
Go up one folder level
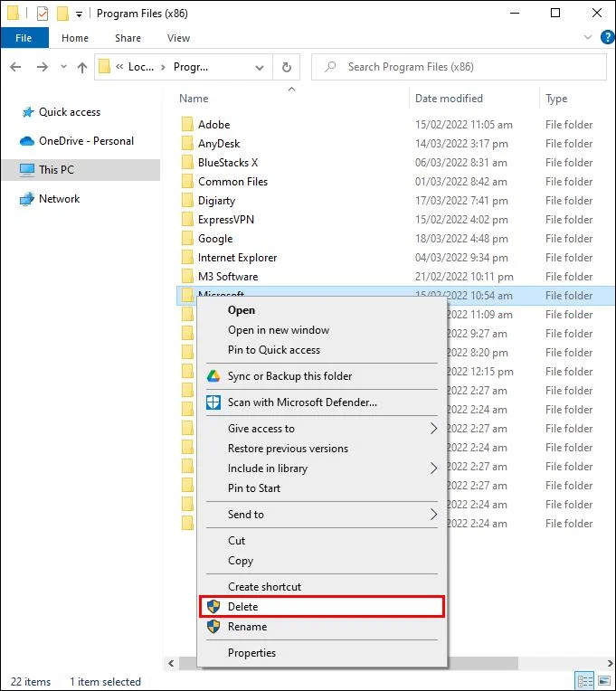[x=82, y=67]
